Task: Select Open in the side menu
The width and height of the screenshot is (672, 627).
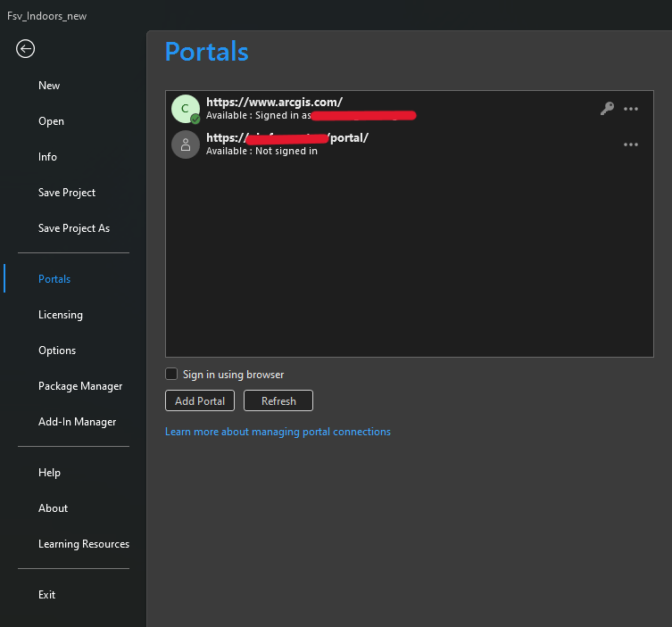Action: (52, 121)
